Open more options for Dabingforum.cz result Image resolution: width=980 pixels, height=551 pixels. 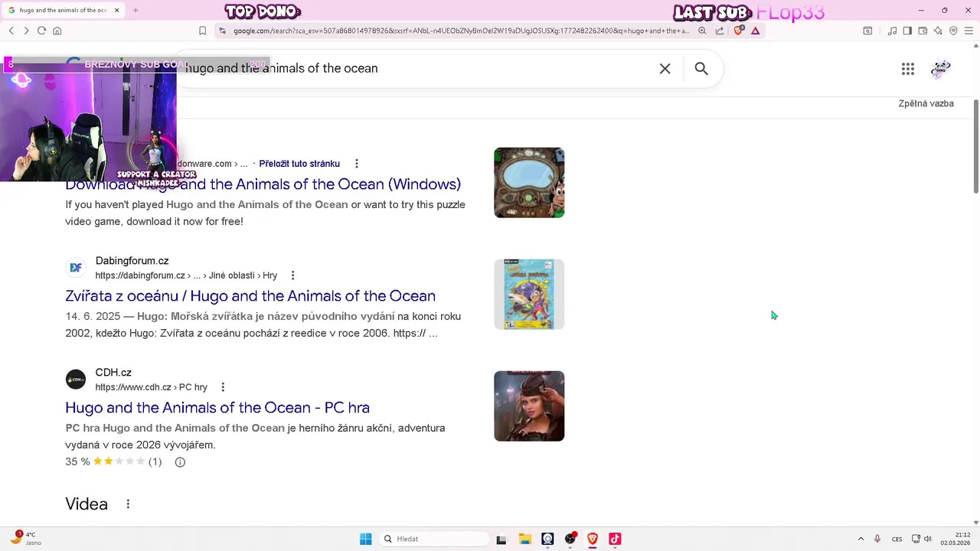(x=292, y=275)
